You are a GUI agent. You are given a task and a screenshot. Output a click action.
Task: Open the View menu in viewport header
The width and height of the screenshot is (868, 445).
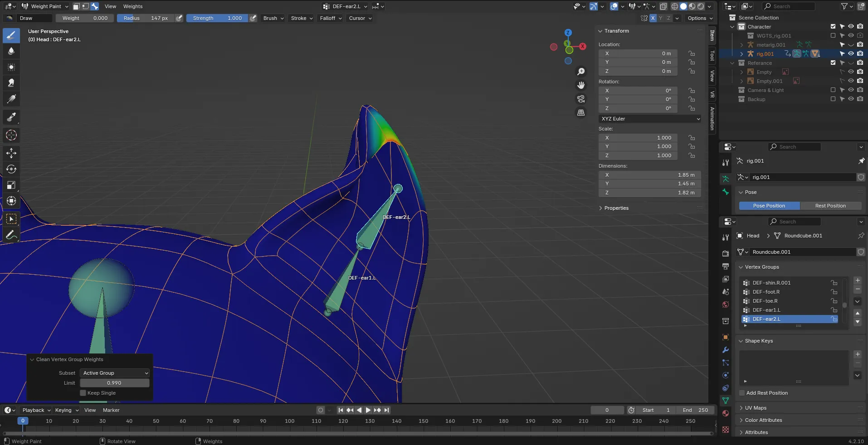[110, 6]
